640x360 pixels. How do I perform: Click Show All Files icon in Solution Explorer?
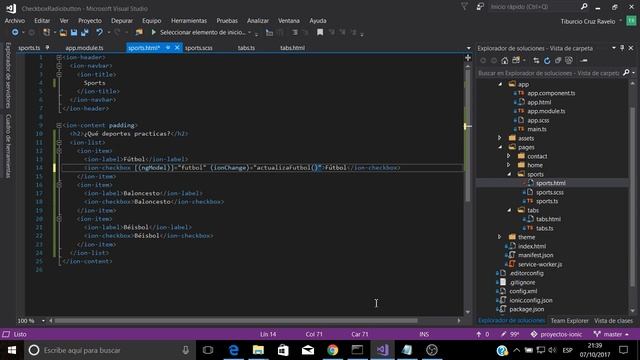coord(569,60)
